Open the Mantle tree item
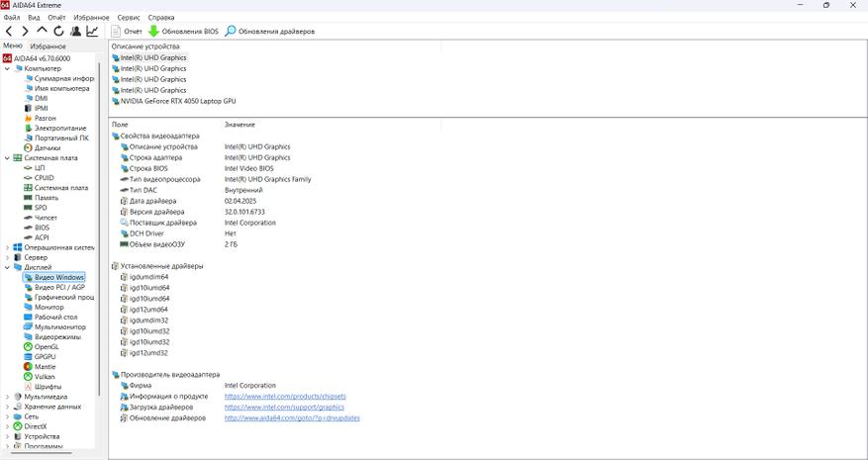Image resolution: width=868 pixels, height=460 pixels. pyautogui.click(x=40, y=367)
